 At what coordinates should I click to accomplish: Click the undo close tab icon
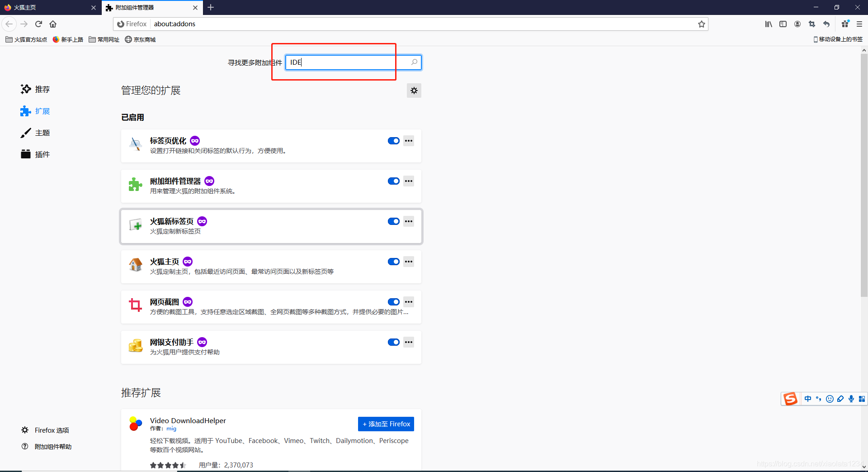pos(826,24)
